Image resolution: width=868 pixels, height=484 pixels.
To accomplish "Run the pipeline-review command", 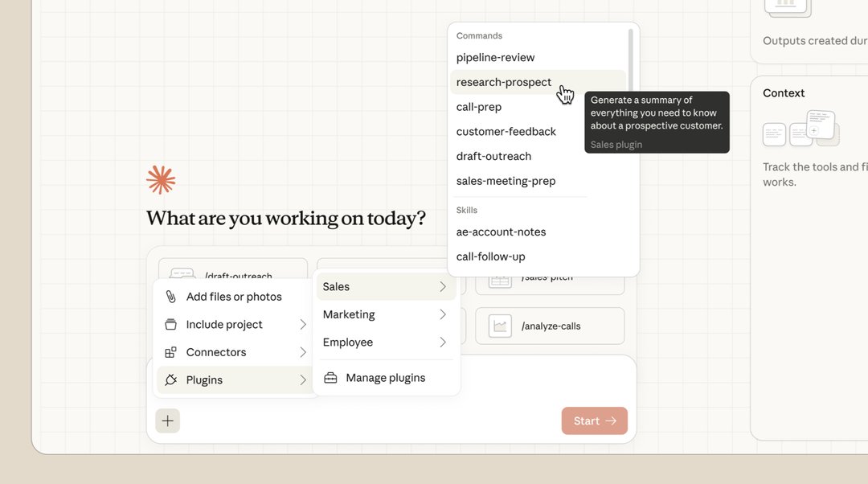I will tap(538, 58).
